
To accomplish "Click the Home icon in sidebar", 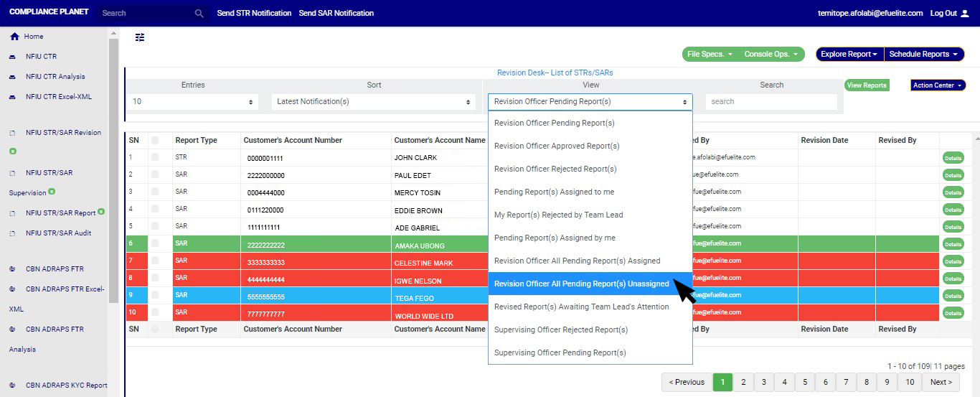I will [14, 37].
